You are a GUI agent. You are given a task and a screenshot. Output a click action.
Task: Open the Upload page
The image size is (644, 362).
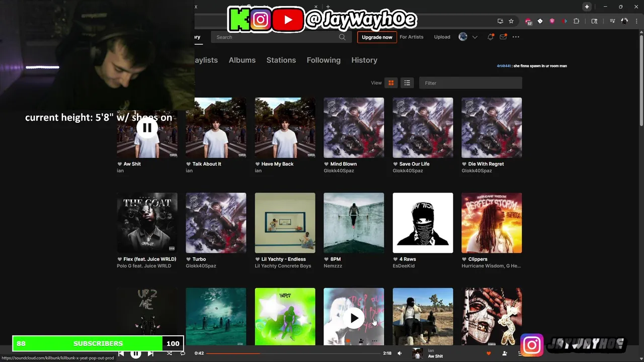pyautogui.click(x=442, y=37)
